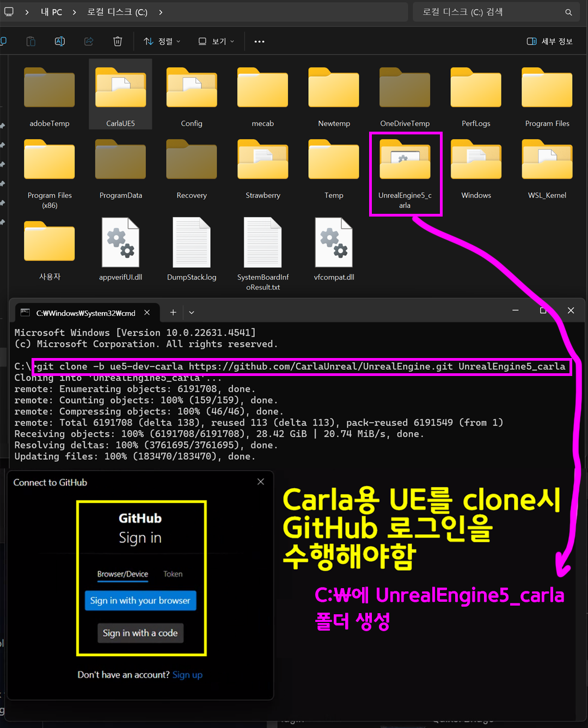Switch to Browser/Device tab
The image size is (588, 728).
click(122, 574)
